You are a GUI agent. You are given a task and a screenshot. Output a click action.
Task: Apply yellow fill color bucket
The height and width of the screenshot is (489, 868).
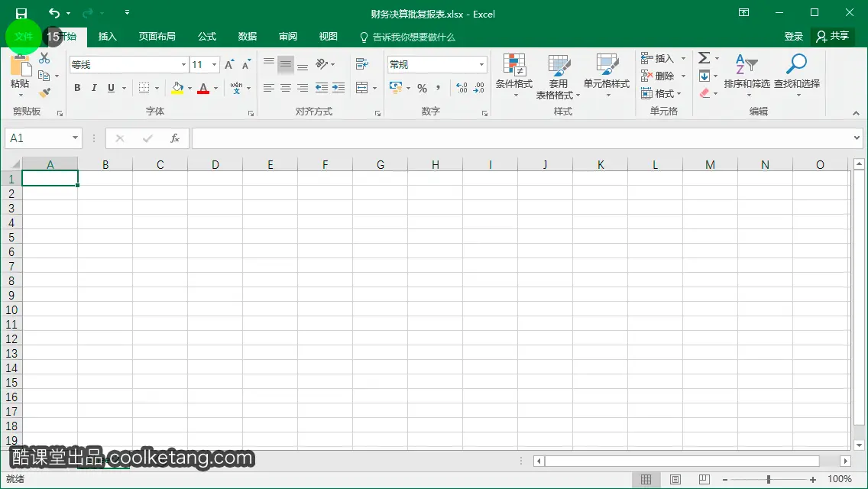177,88
